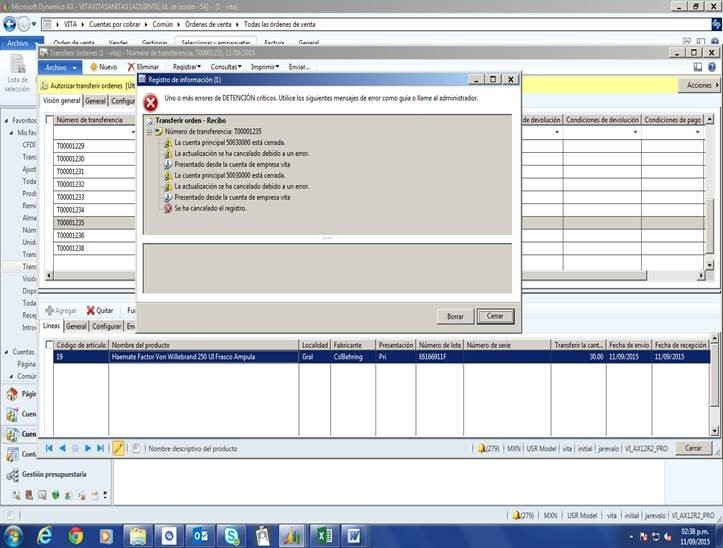Go to first record navigation arrow
723x548 pixels.
click(x=49, y=448)
